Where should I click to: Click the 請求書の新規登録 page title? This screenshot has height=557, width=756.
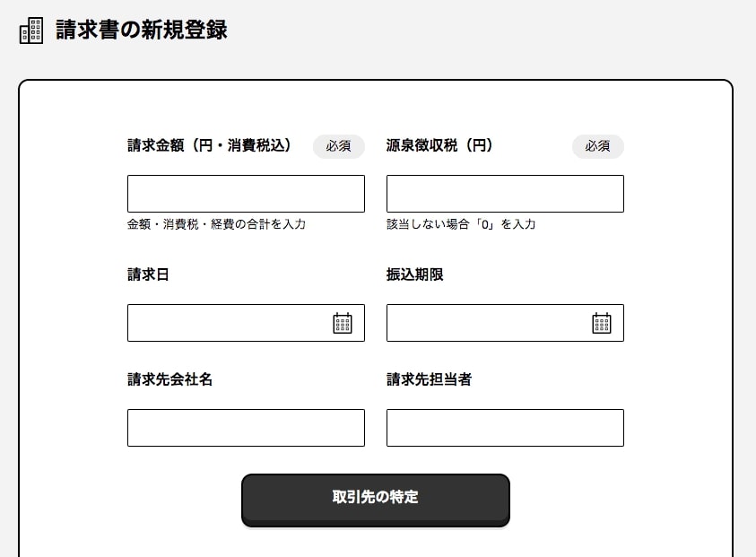[139, 29]
